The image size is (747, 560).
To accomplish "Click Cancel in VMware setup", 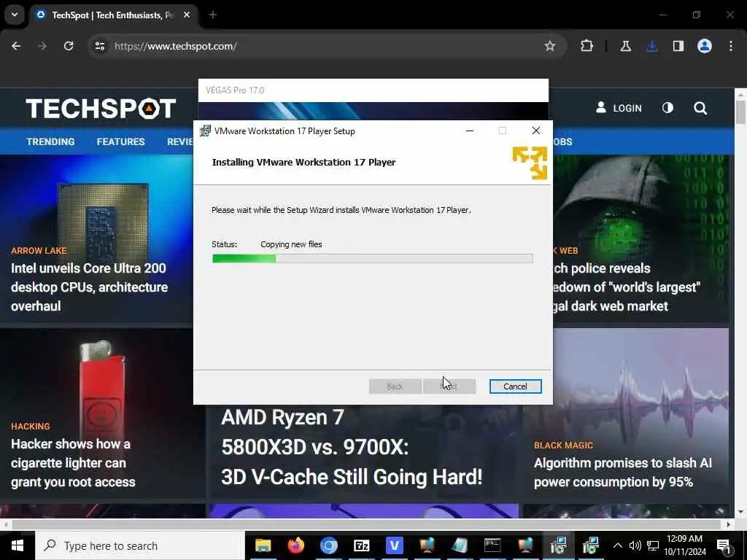I will [x=516, y=386].
